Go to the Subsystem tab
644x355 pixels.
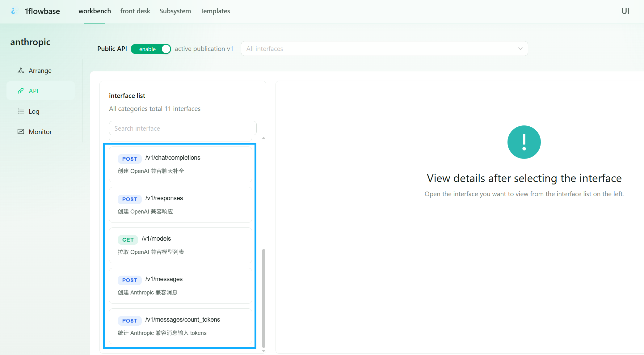point(175,11)
